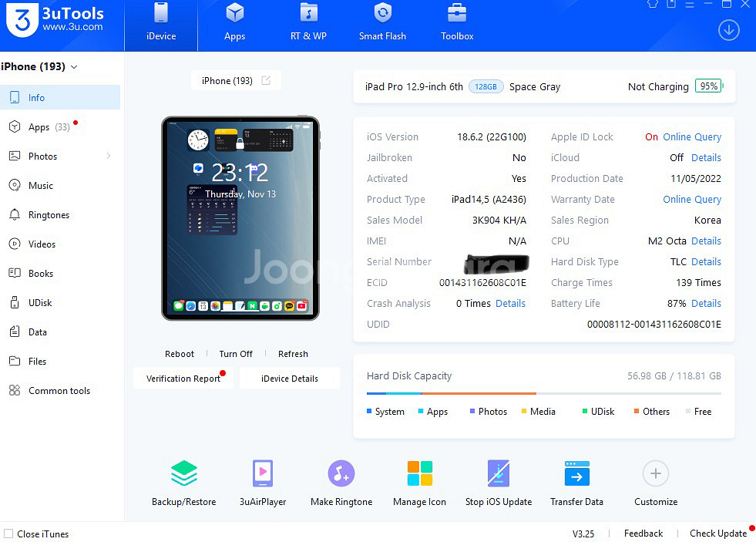Open the Toolbox tab
756x542 pixels.
pyautogui.click(x=457, y=22)
